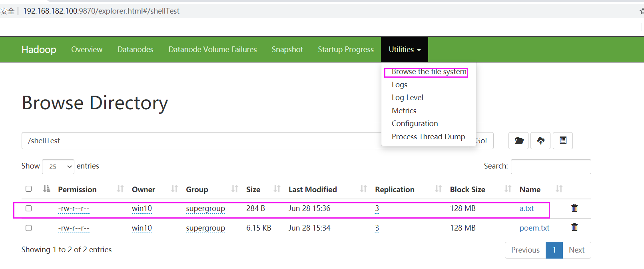The width and height of the screenshot is (644, 269).
Task: Click 'Showing 1 to 2 of 2 entries'
Action: [66, 249]
